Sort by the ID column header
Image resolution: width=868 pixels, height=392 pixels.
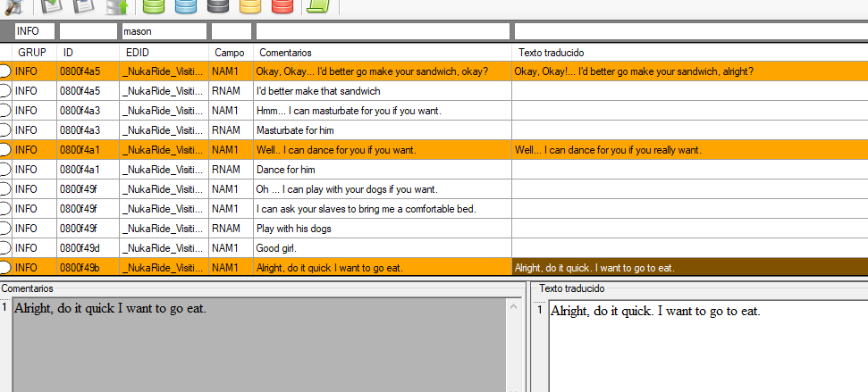[88, 53]
